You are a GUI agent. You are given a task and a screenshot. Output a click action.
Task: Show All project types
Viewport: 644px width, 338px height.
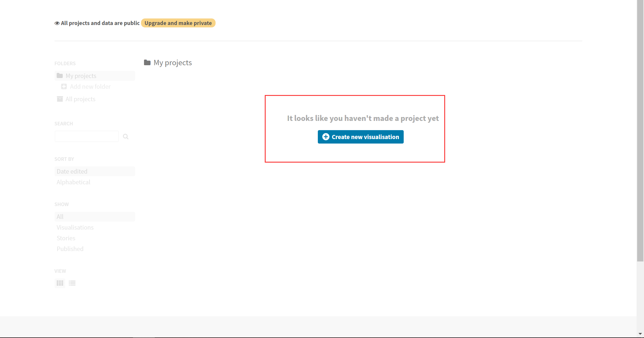(x=60, y=217)
